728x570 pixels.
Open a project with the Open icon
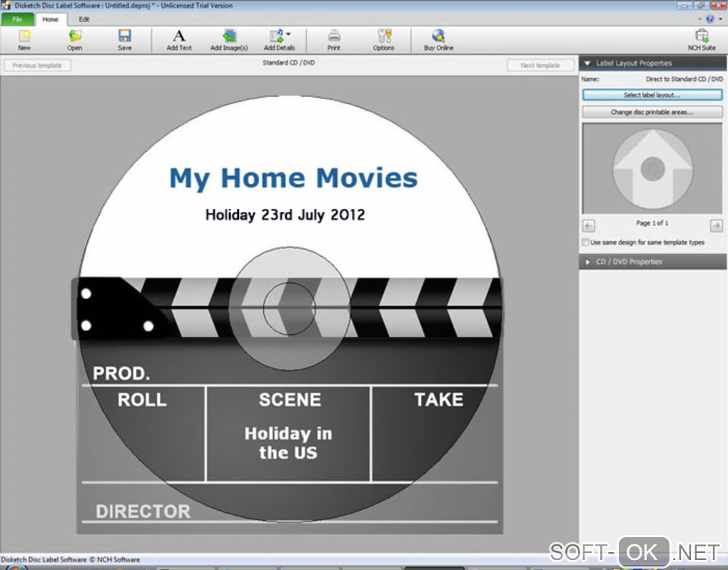coord(75,36)
